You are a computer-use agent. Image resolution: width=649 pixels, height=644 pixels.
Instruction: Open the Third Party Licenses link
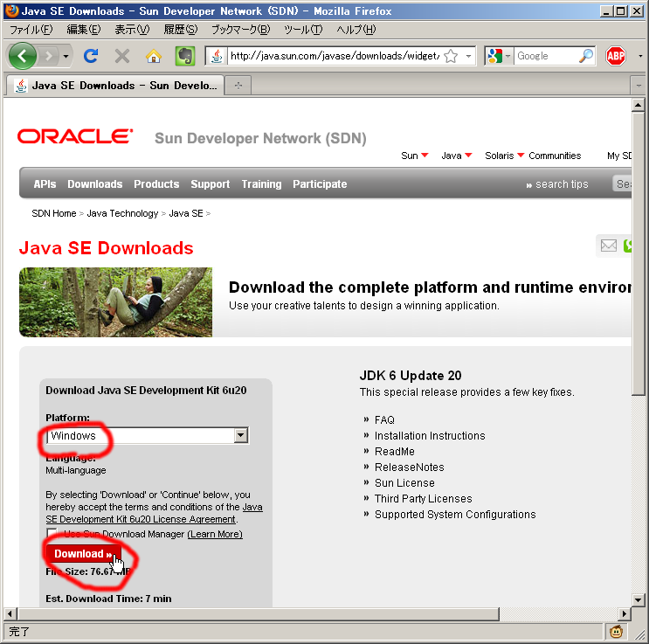(423, 499)
